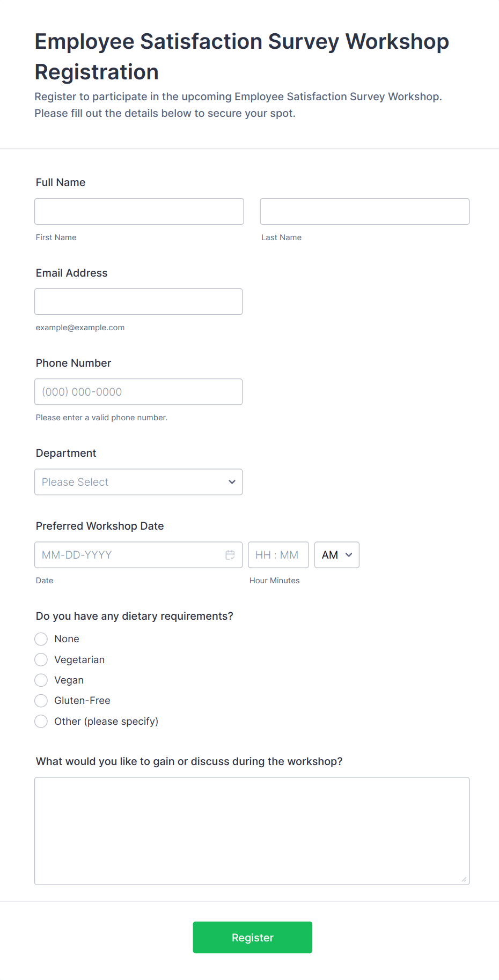Open the calendar picker icon

coord(231,555)
